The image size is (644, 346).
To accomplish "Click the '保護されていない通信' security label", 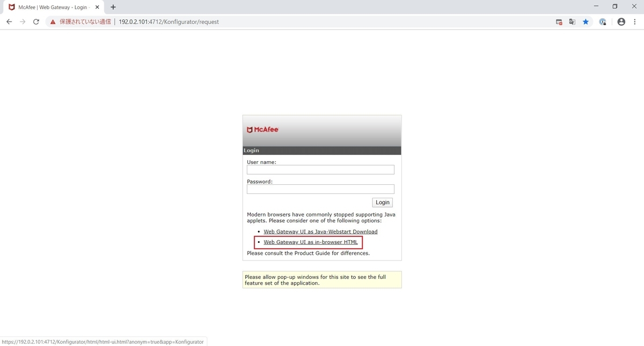I will pyautogui.click(x=85, y=22).
